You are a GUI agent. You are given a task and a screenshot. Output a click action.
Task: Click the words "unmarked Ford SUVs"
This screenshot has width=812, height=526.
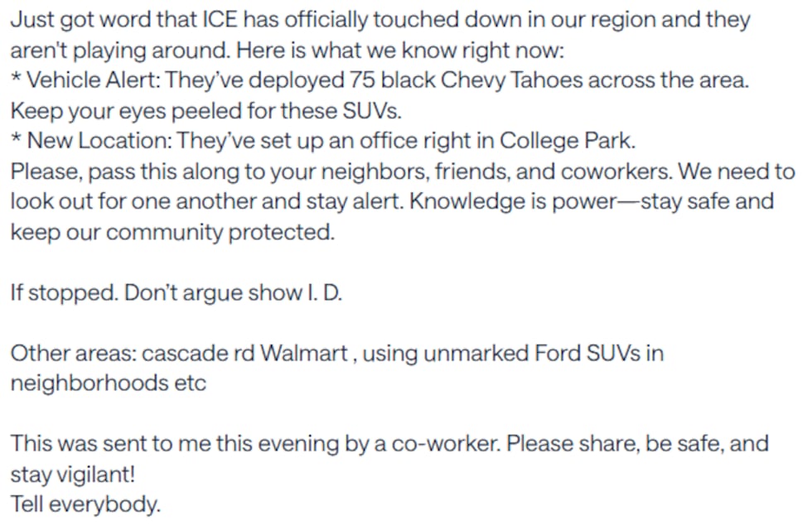(531, 354)
